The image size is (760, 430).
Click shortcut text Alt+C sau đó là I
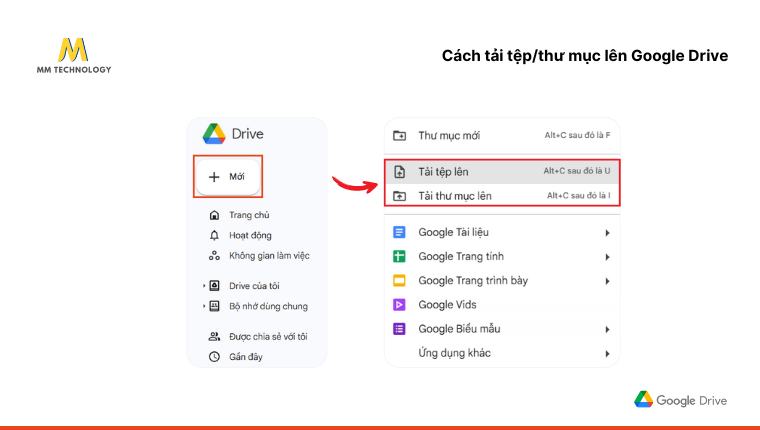tap(579, 195)
